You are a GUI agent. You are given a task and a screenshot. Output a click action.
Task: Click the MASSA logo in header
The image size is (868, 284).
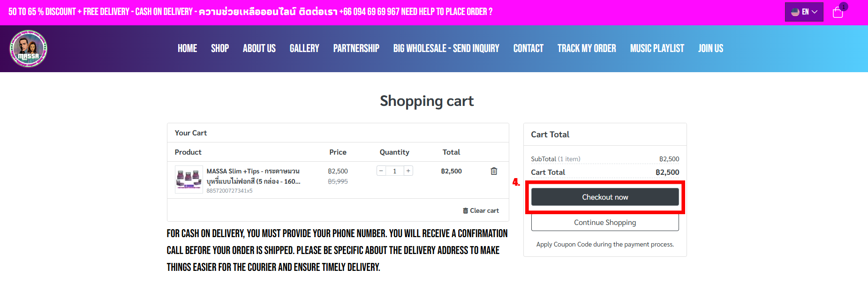coord(29,49)
